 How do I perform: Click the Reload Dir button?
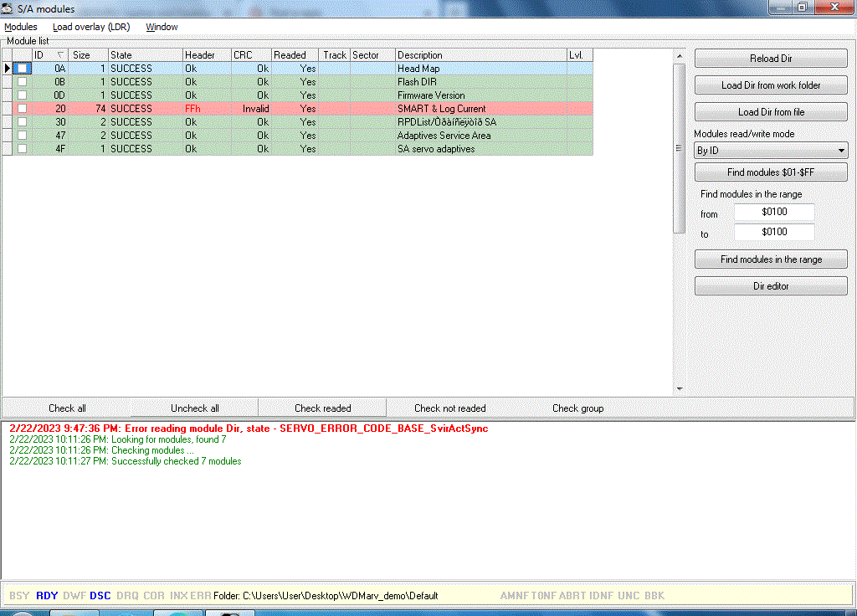click(771, 59)
